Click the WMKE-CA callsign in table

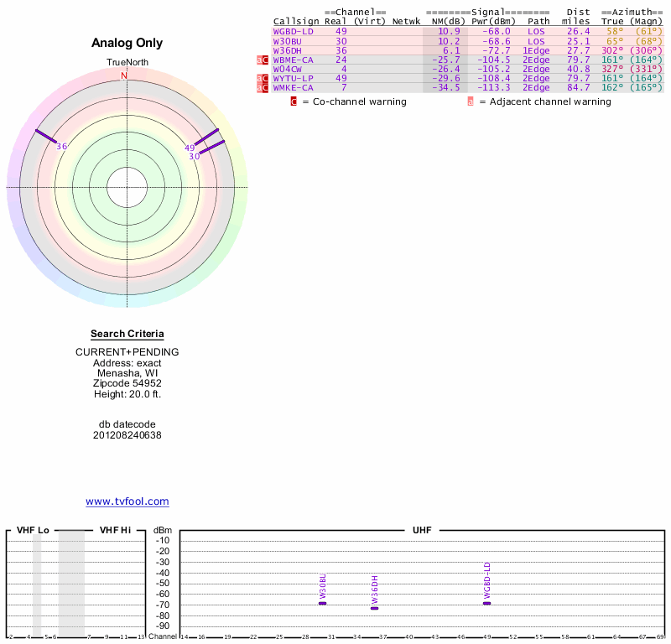pyautogui.click(x=293, y=88)
